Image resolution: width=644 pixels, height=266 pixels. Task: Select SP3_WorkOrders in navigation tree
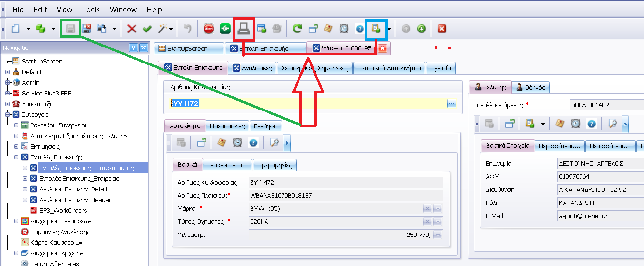[63, 211]
